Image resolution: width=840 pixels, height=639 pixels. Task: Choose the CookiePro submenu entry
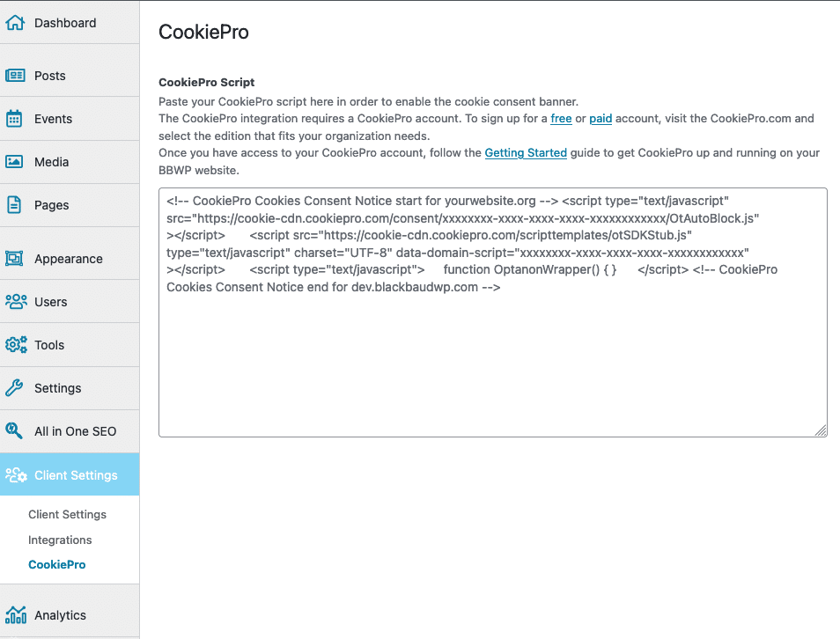[56, 564]
